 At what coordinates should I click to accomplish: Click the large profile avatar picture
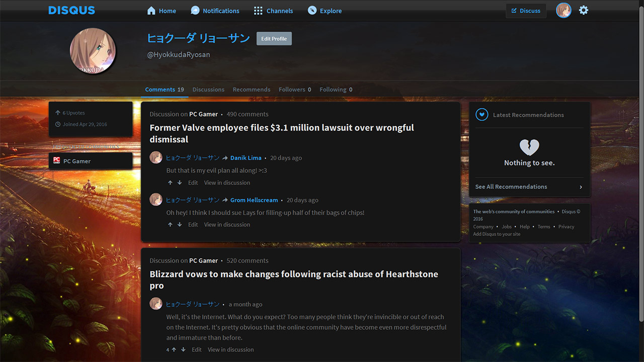[93, 51]
